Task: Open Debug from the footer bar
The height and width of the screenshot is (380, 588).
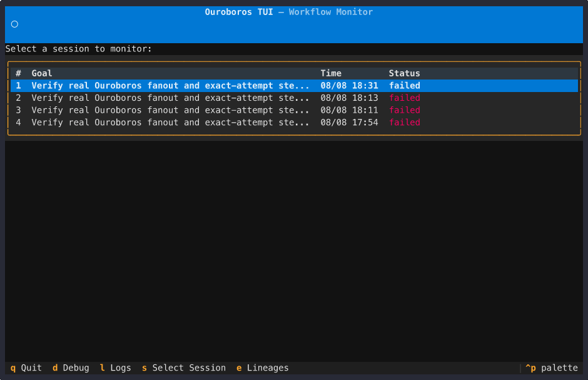Action: [x=71, y=367]
